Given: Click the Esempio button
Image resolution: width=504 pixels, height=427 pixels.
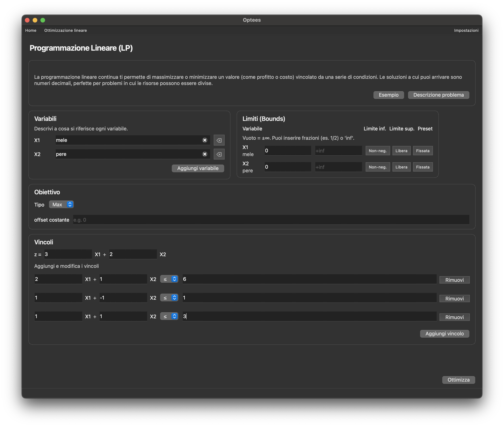Looking at the screenshot, I should [x=388, y=95].
